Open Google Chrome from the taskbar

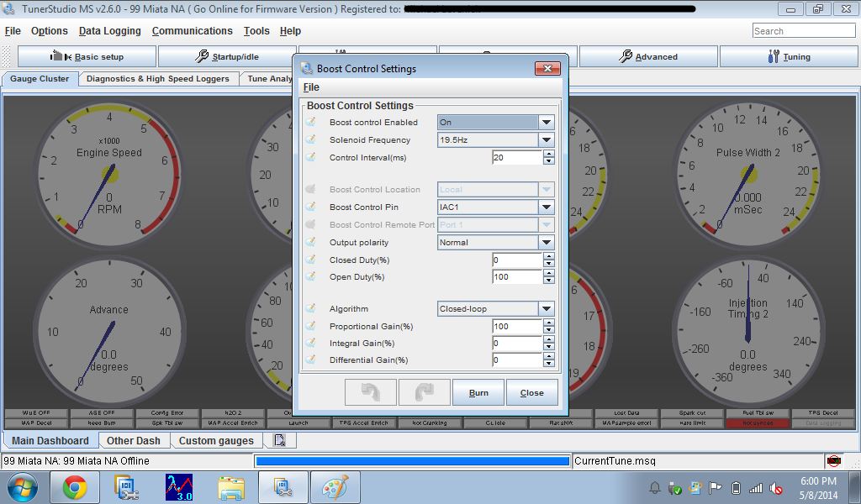[x=74, y=487]
